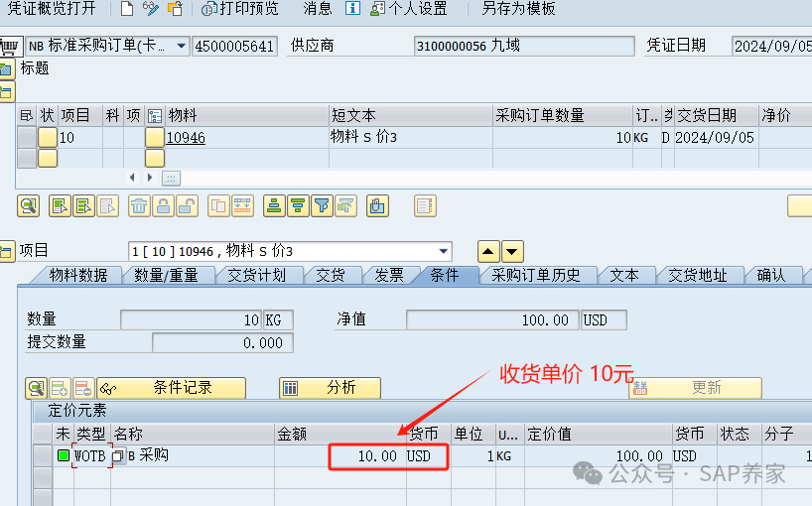Click the 采购订单数量 column header
Screen dimensions: 812x506
[x=563, y=115]
